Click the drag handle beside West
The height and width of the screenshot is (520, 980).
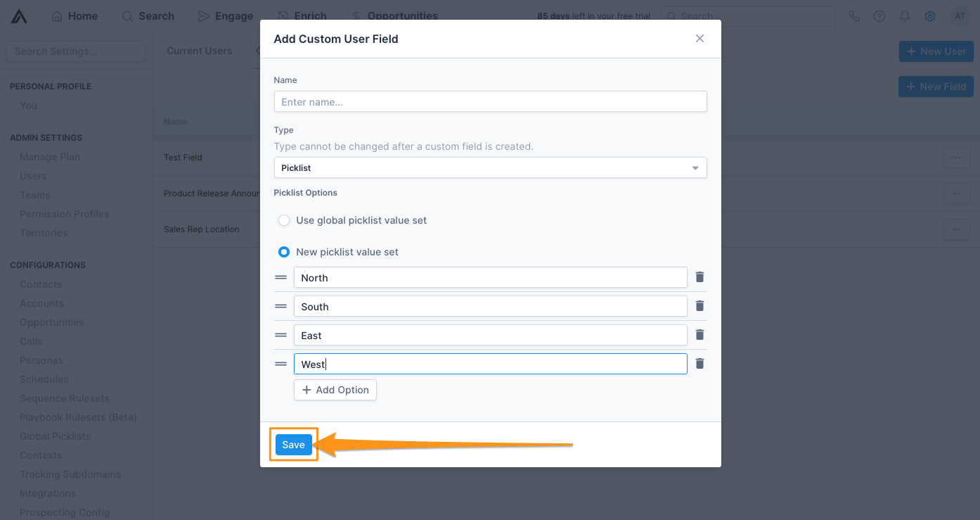(281, 364)
